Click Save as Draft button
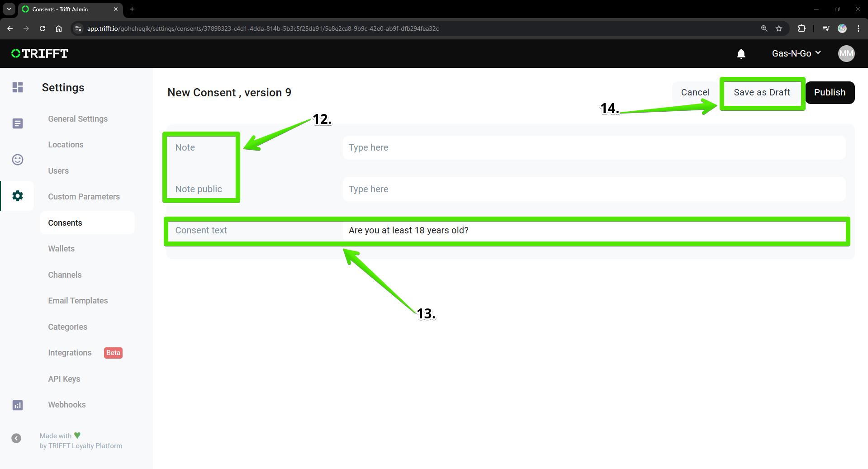The width and height of the screenshot is (868, 469). pos(762,92)
